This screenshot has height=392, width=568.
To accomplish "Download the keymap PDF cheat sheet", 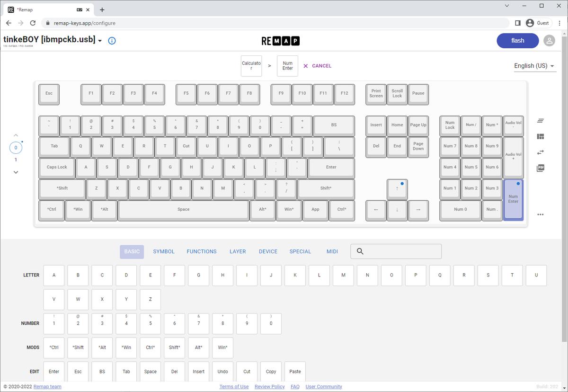I will coord(541,168).
